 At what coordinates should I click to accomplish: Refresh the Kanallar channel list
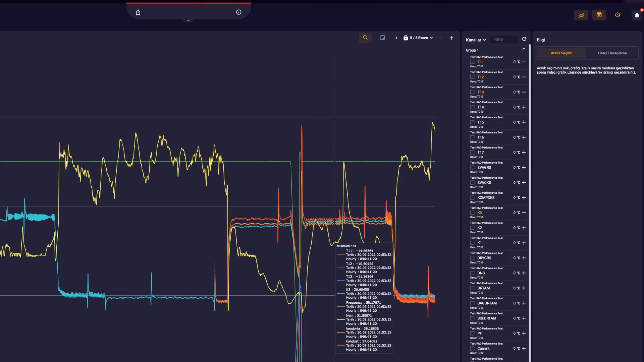click(524, 39)
